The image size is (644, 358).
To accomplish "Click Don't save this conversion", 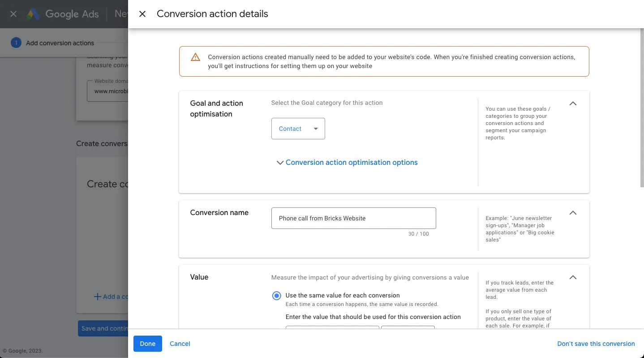I will tap(596, 344).
